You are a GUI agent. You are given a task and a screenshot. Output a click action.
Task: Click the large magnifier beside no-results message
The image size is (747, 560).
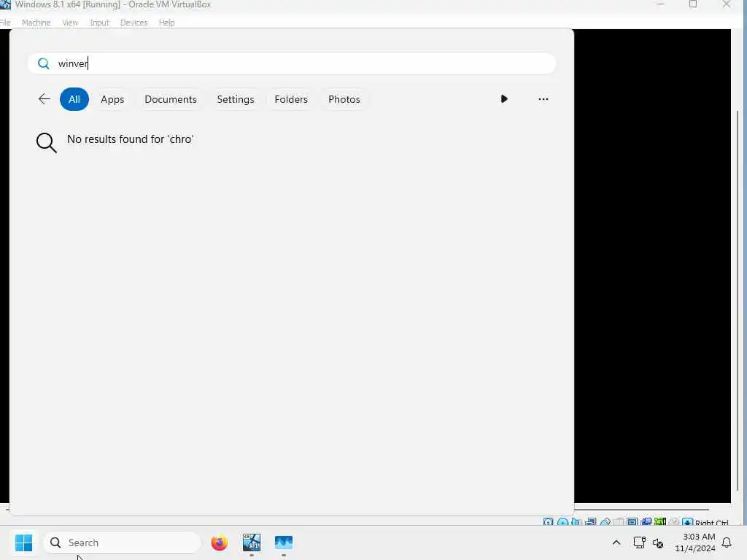[46, 142]
